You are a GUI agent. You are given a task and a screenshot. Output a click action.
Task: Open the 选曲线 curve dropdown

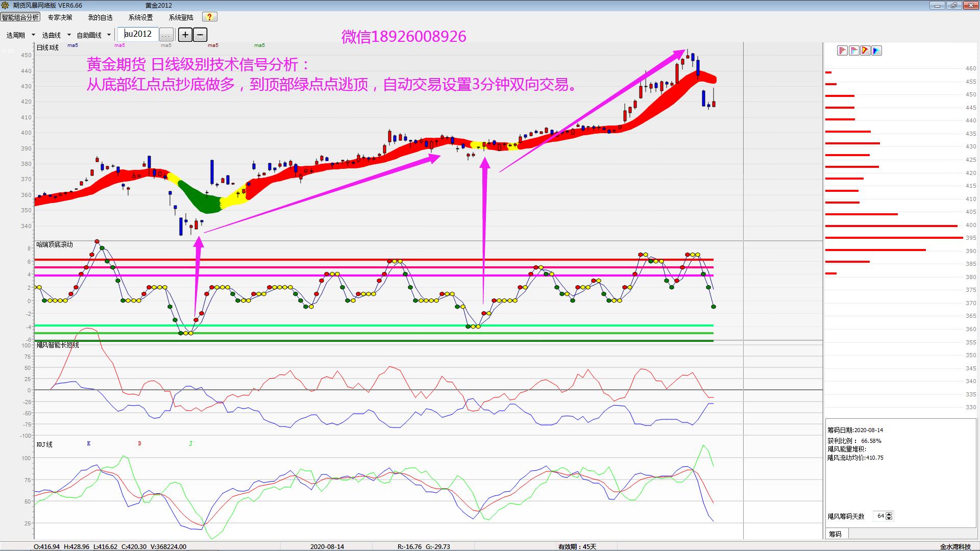point(56,35)
